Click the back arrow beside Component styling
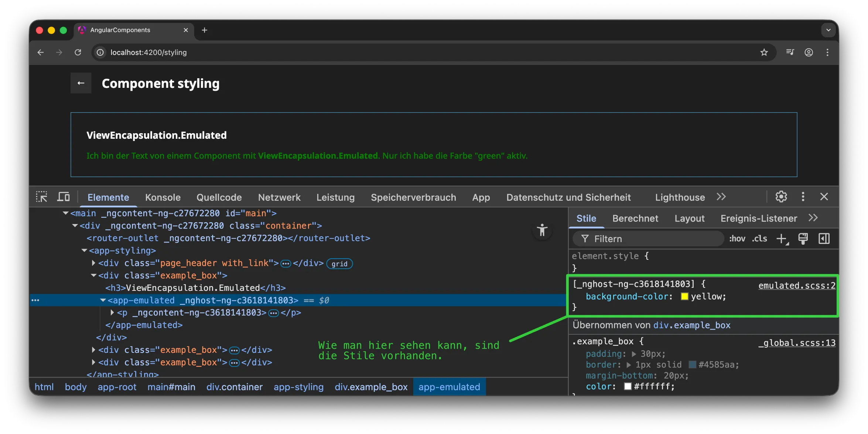Image resolution: width=868 pixels, height=434 pixels. (x=81, y=83)
